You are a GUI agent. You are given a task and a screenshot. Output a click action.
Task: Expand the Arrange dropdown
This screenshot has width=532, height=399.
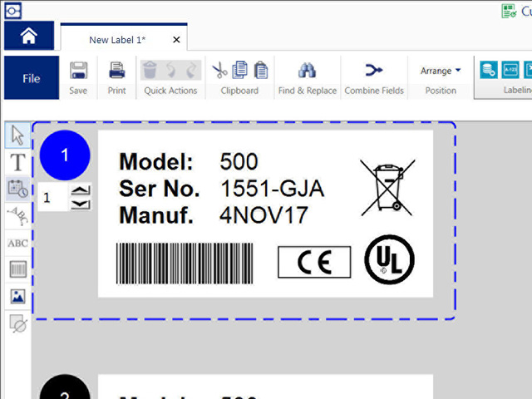click(441, 71)
